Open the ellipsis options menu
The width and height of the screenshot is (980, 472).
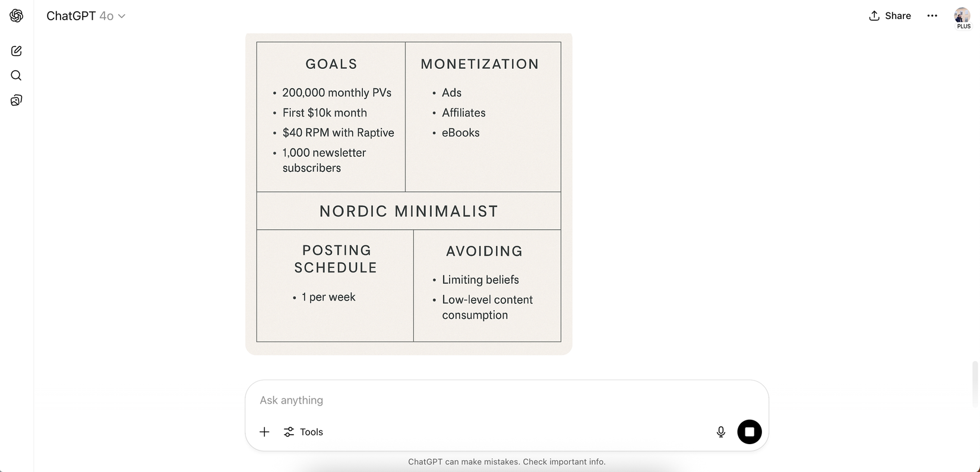(932, 15)
